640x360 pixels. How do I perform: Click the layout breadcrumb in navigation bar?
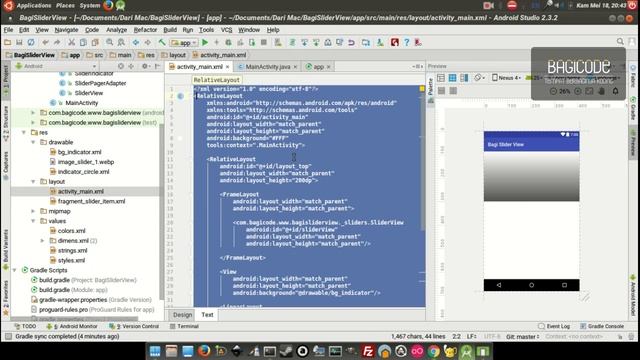tap(173, 55)
